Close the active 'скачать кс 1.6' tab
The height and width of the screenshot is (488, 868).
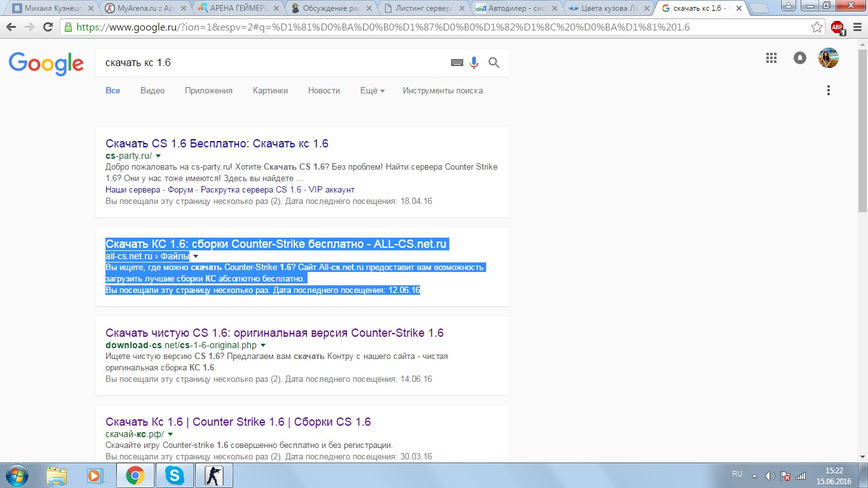point(740,8)
